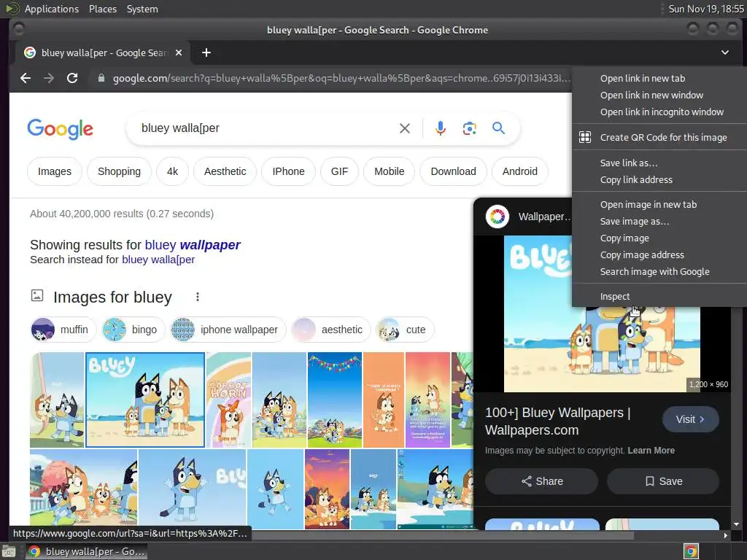Click the show desktop icon in the bottom panel

(8, 551)
